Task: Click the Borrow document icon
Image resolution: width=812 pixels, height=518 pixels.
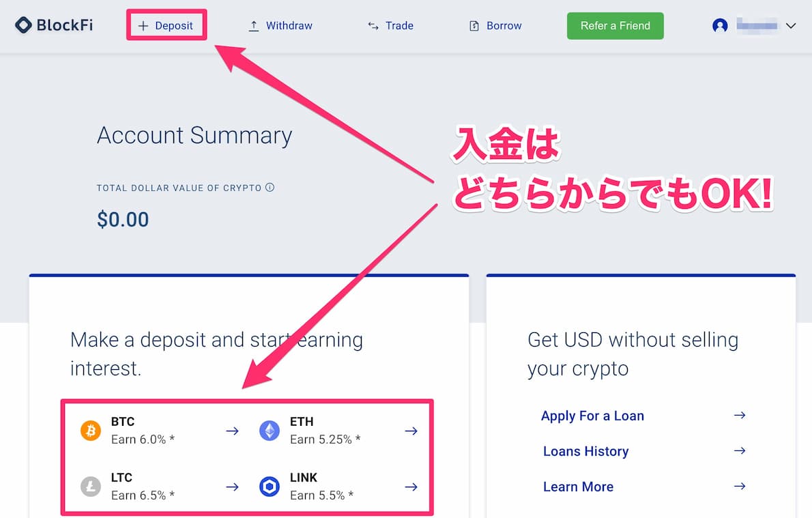Action: coord(474,26)
